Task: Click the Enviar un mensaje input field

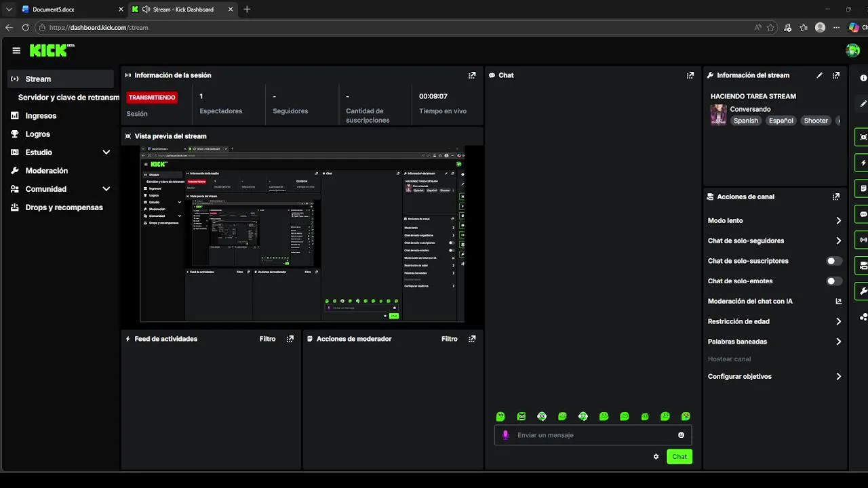Action: (593, 435)
